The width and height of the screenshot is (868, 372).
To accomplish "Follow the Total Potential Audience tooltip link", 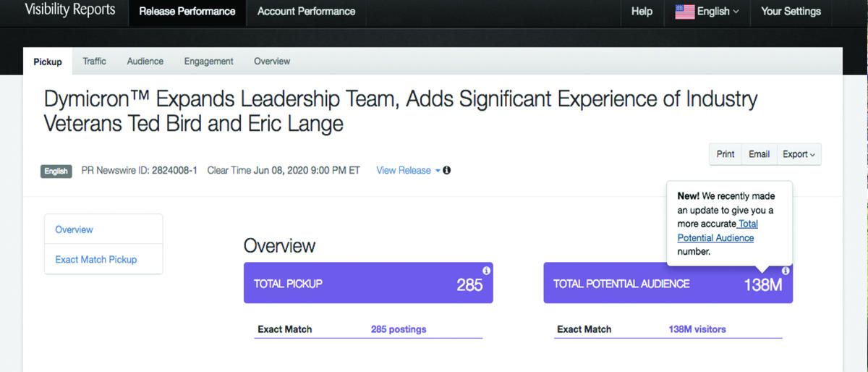I will (716, 231).
